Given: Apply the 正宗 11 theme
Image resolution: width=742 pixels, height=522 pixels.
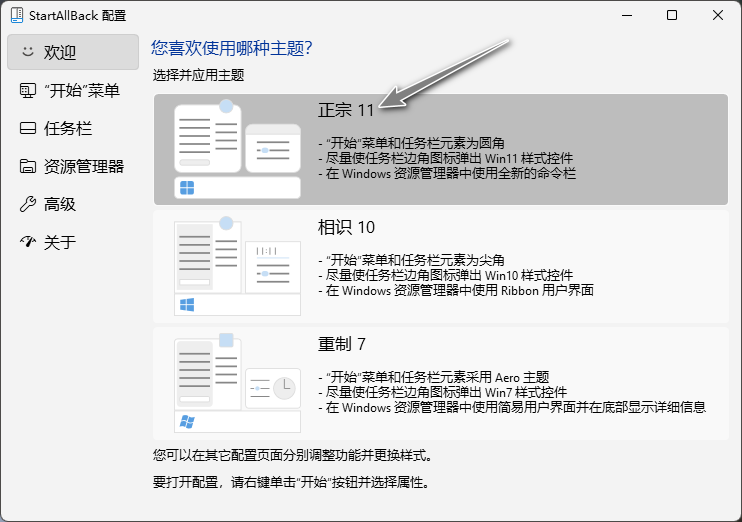Looking at the screenshot, I should 441,150.
